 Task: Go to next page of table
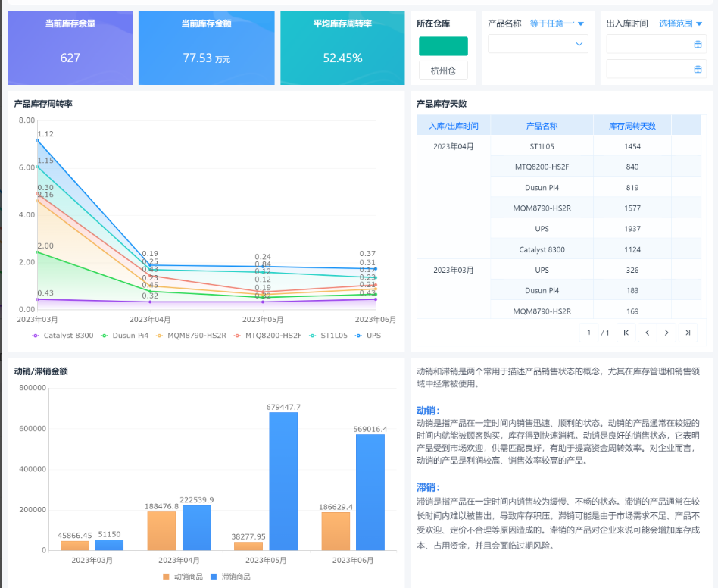(666, 333)
